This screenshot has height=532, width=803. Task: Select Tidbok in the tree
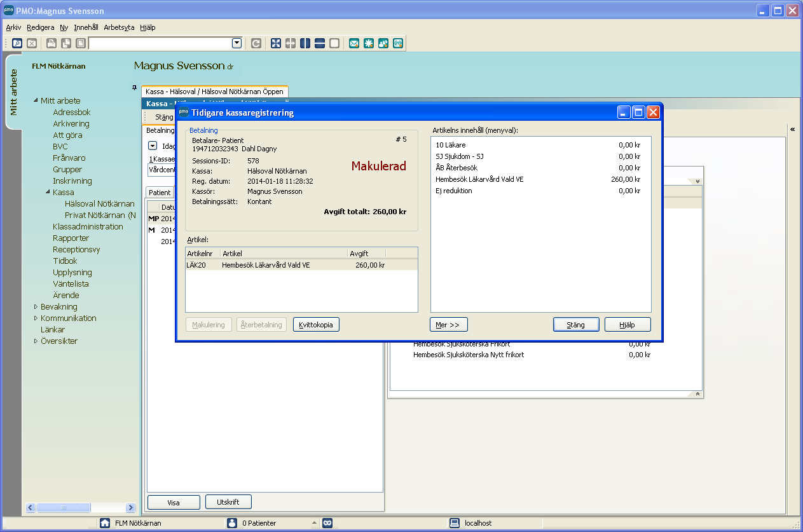65,261
